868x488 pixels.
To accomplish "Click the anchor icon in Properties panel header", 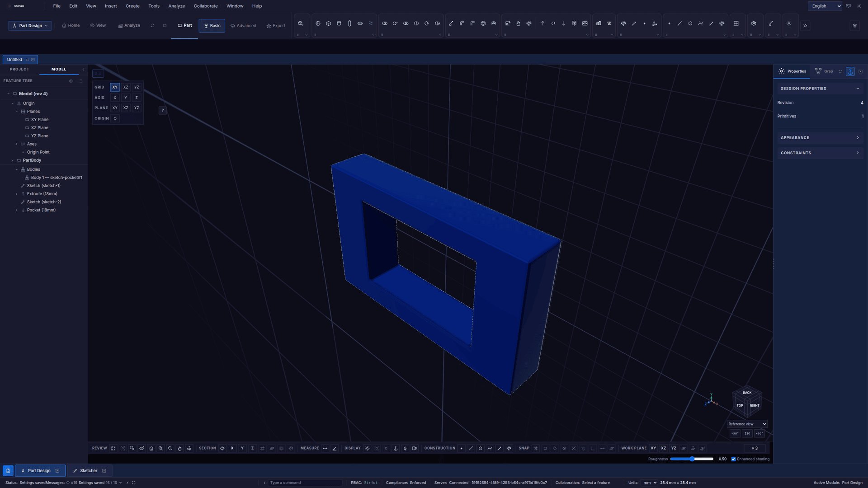I will click(850, 71).
